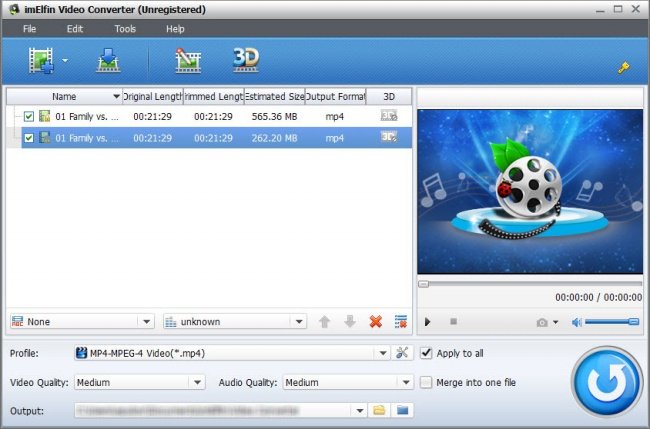Click the Trimmed Length column header
The image size is (650, 429).
[213, 97]
